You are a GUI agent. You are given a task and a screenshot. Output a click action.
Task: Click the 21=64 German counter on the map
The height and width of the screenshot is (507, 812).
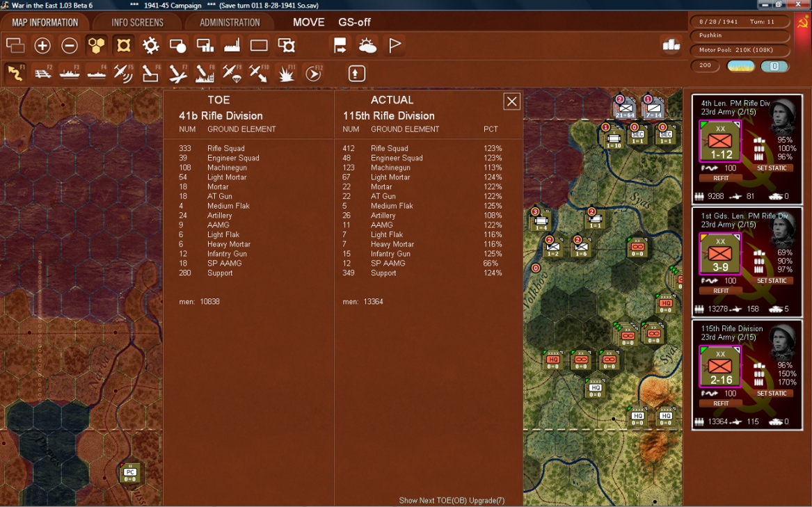625,108
